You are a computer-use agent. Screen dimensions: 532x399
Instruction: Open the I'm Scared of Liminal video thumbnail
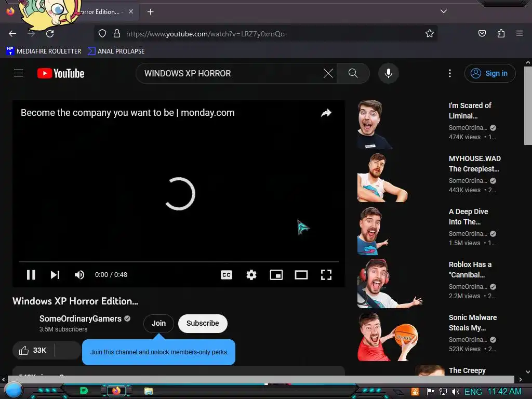tap(400, 125)
